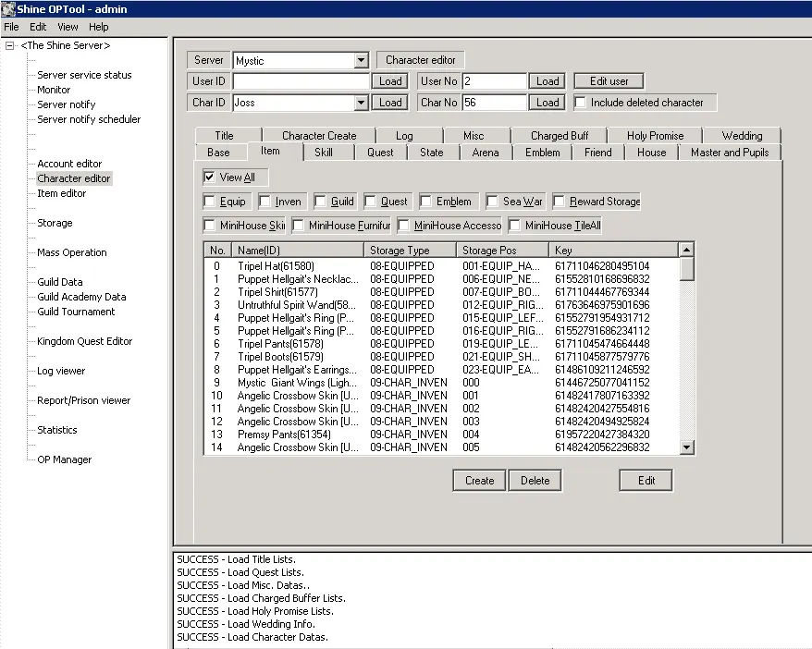Screen dimensions: 812x649
Task: Open Kingdom Quest Editor in tree
Action: pyautogui.click(x=84, y=341)
